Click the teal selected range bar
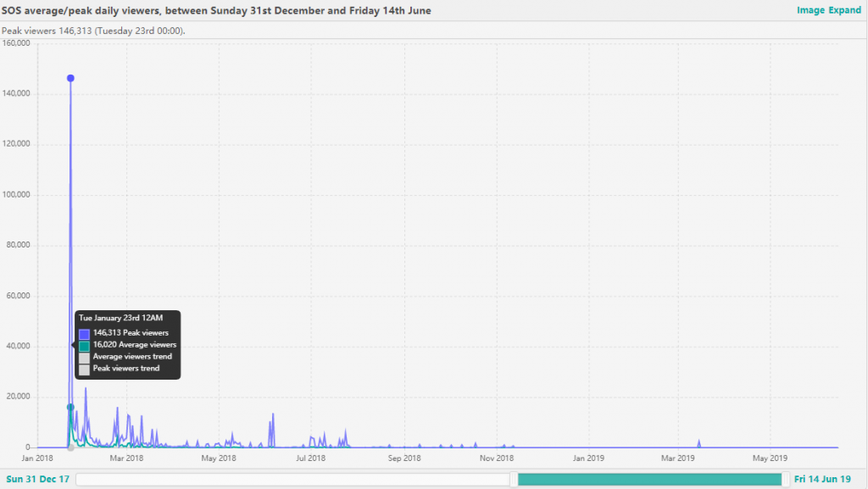 click(x=650, y=479)
